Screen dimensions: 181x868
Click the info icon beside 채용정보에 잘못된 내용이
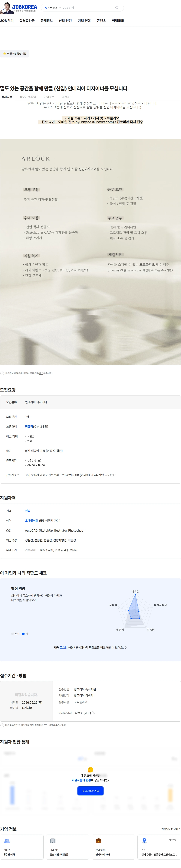2,373
